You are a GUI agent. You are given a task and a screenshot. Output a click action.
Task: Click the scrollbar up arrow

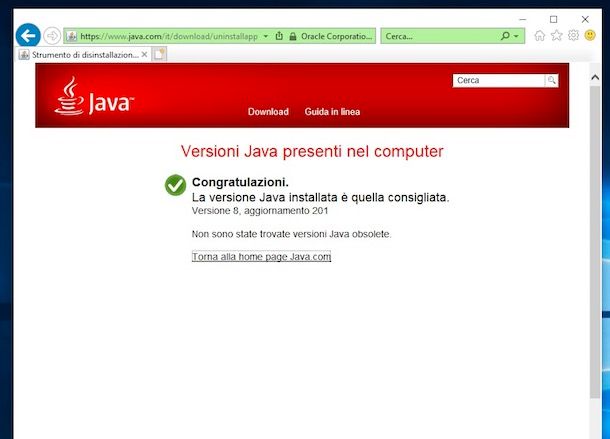[595, 77]
